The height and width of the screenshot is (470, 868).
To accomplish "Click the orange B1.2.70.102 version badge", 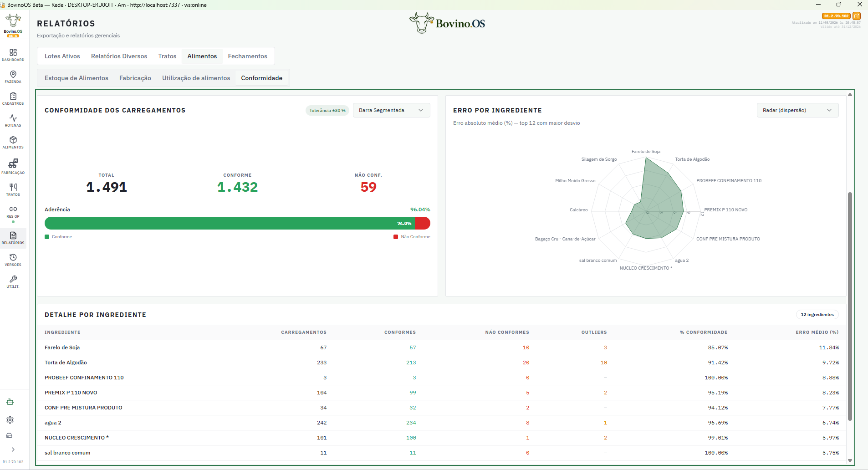I will point(837,16).
